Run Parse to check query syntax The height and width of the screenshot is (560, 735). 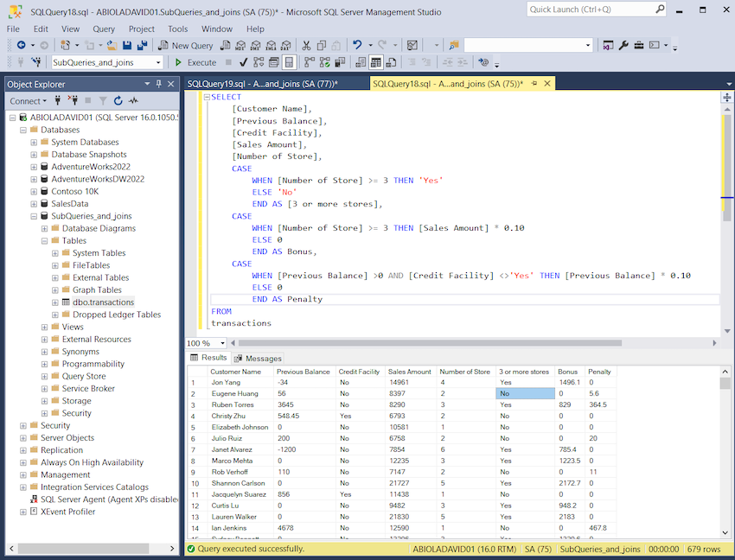coord(243,61)
